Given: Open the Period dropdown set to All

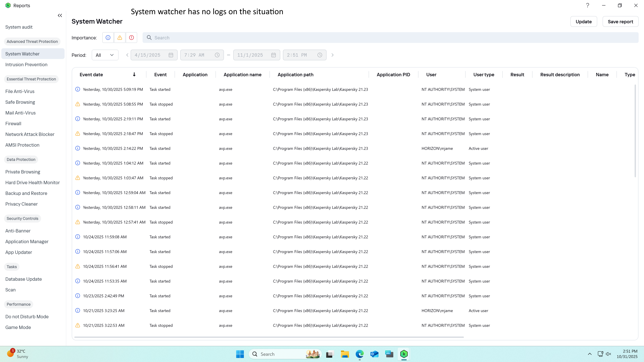Looking at the screenshot, I should point(105,55).
